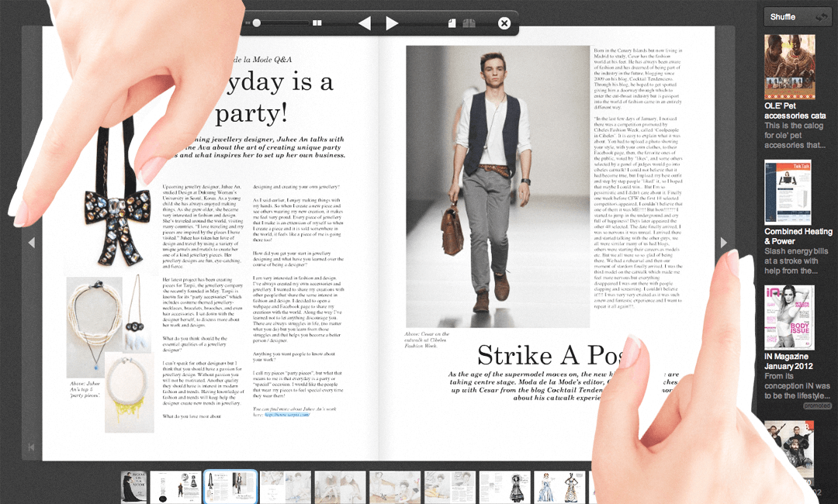Click the small zoom-out icon beside slider
The image size is (838, 504).
[248, 23]
